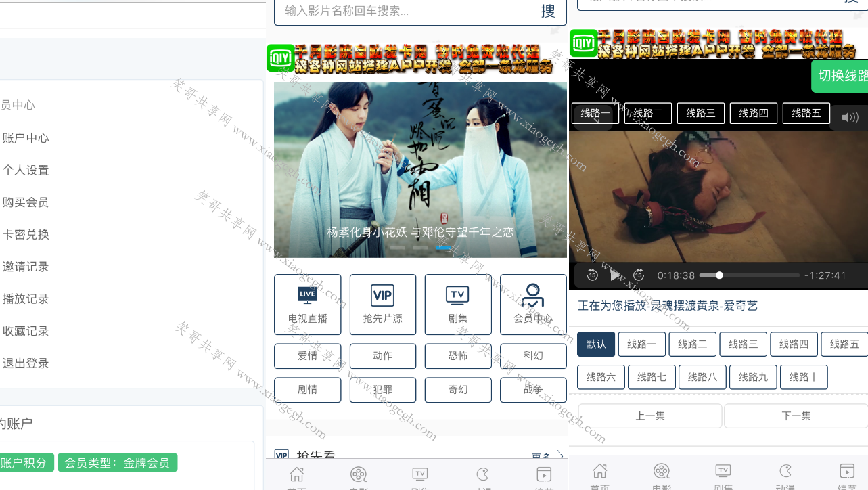Click the 账户积分 green tag

pyautogui.click(x=26, y=462)
